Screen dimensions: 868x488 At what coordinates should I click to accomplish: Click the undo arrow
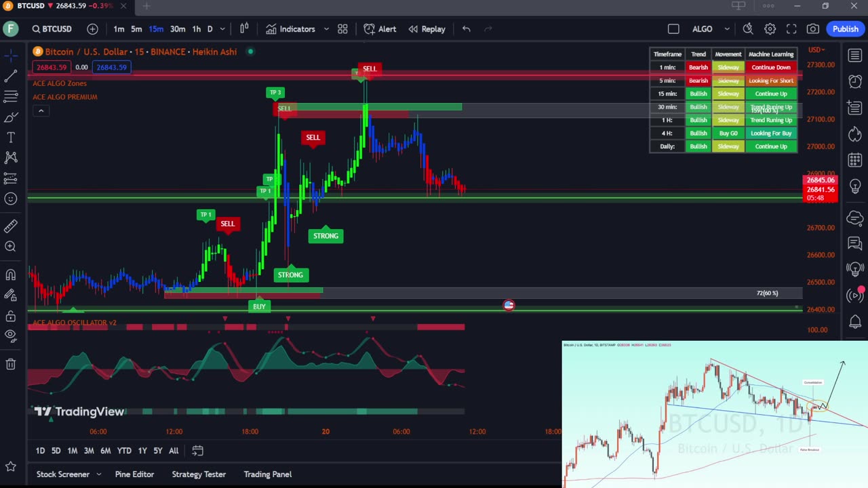pyautogui.click(x=467, y=29)
